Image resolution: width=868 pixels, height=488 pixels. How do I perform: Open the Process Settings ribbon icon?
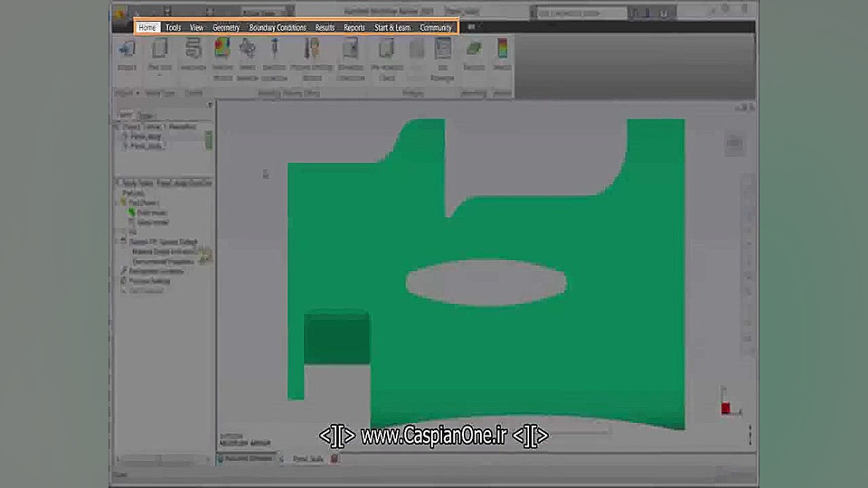point(312,49)
